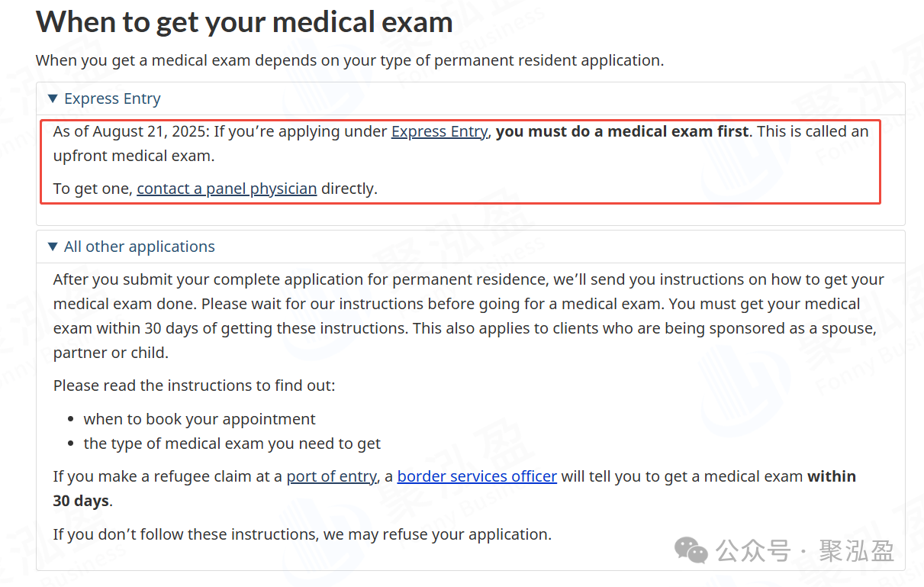Image resolution: width=924 pixels, height=587 pixels.
Task: Click the All other applications header label
Action: point(140,247)
